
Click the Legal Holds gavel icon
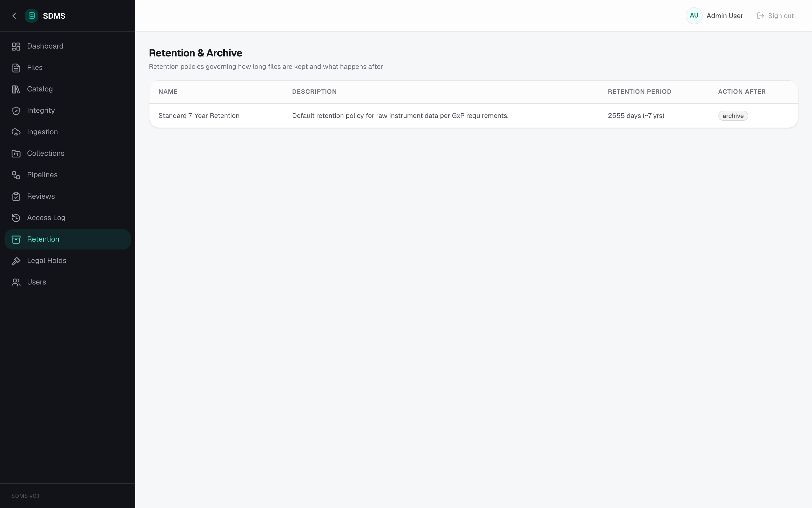pos(16,261)
